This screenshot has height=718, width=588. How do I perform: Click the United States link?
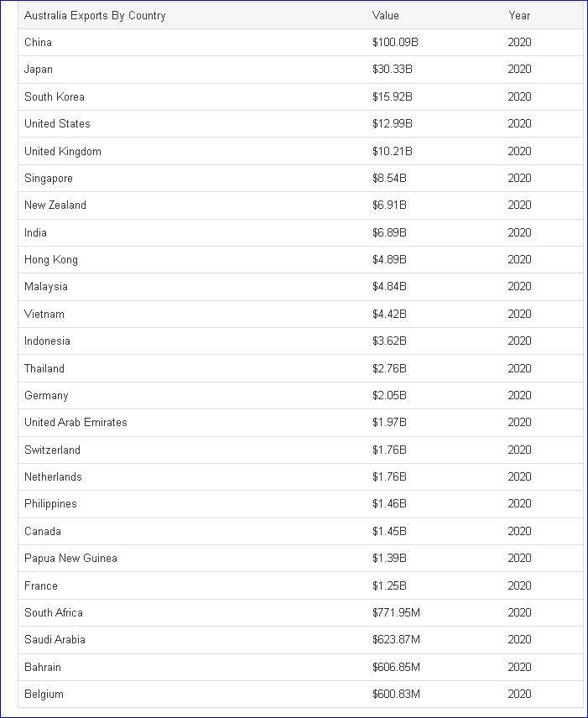[57, 123]
